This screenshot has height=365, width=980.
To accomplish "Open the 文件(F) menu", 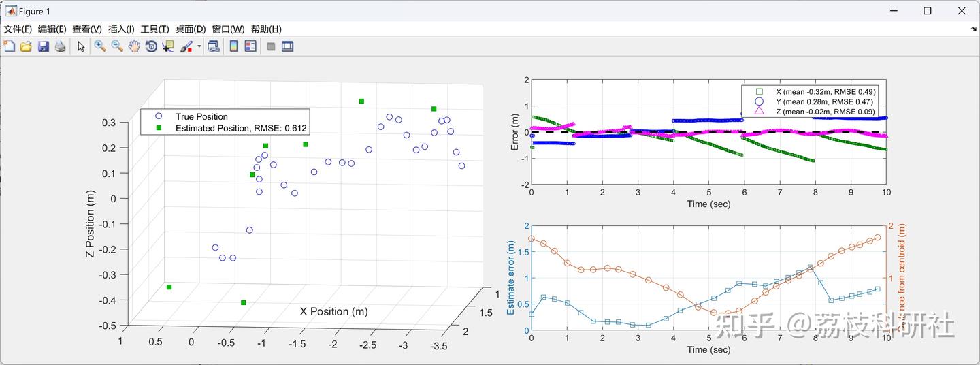I will pyautogui.click(x=18, y=29).
